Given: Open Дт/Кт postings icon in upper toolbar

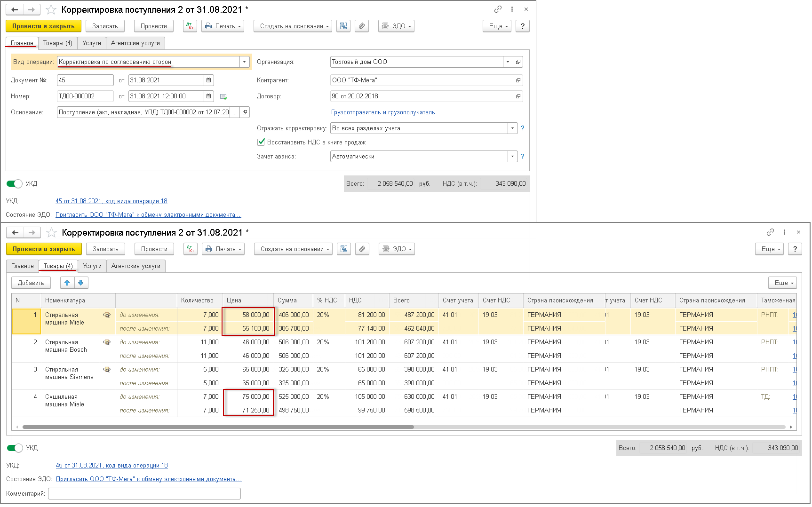Looking at the screenshot, I should click(190, 26).
